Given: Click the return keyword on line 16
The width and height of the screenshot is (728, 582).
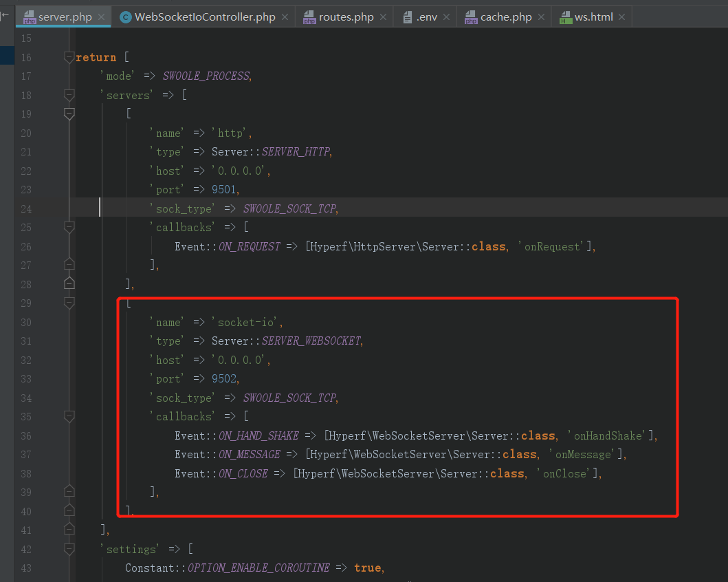Looking at the screenshot, I should 96,58.
